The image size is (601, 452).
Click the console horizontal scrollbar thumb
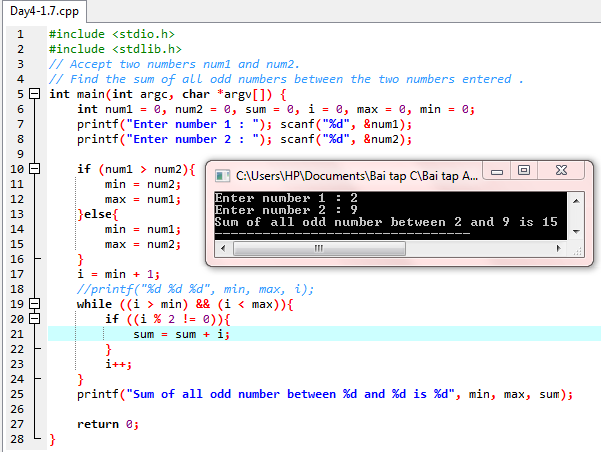click(319, 248)
